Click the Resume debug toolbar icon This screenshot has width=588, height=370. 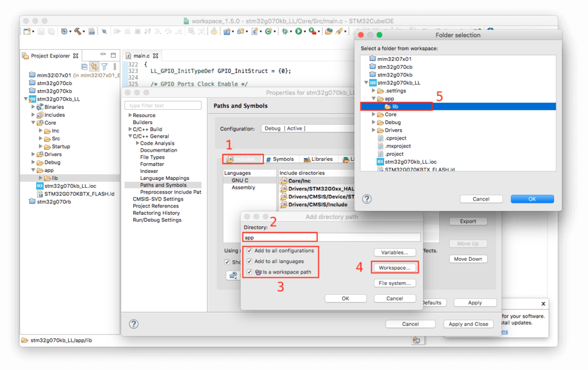click(117, 32)
